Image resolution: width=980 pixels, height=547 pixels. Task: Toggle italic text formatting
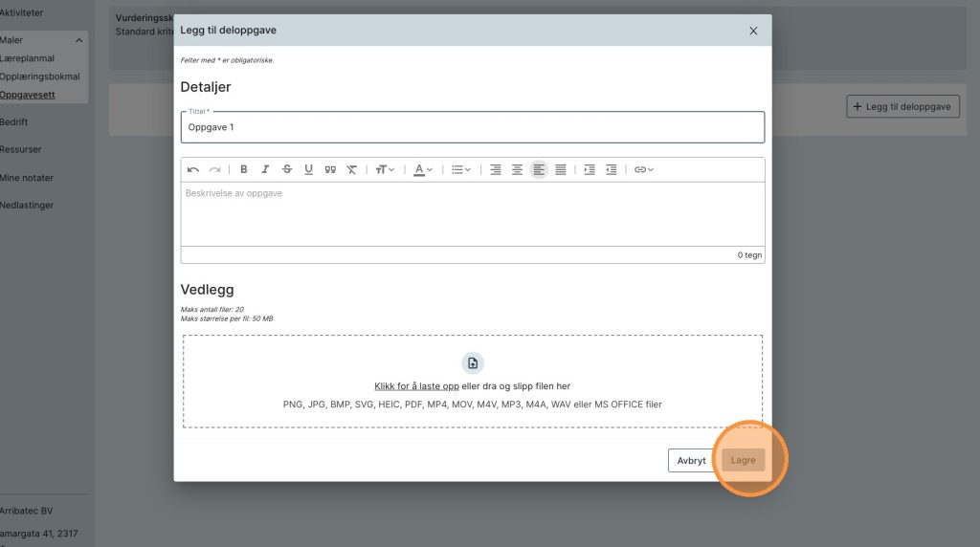tap(265, 170)
